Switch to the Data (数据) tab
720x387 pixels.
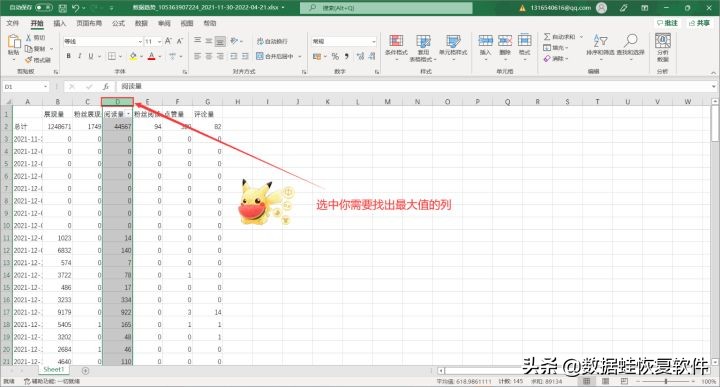[141, 23]
